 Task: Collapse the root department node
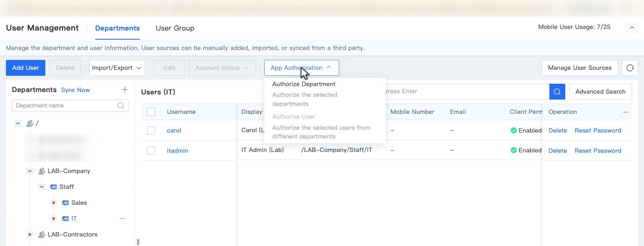tap(18, 123)
